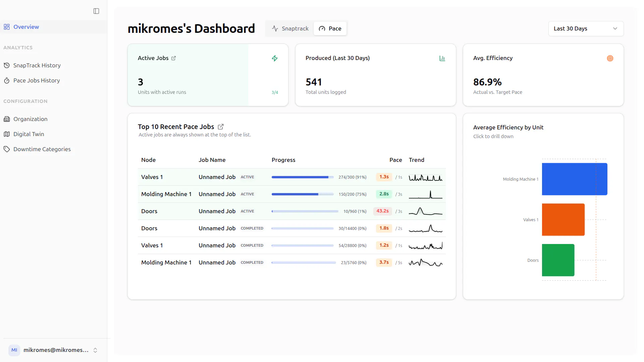Switch to the Snaptrack tab

click(x=290, y=28)
